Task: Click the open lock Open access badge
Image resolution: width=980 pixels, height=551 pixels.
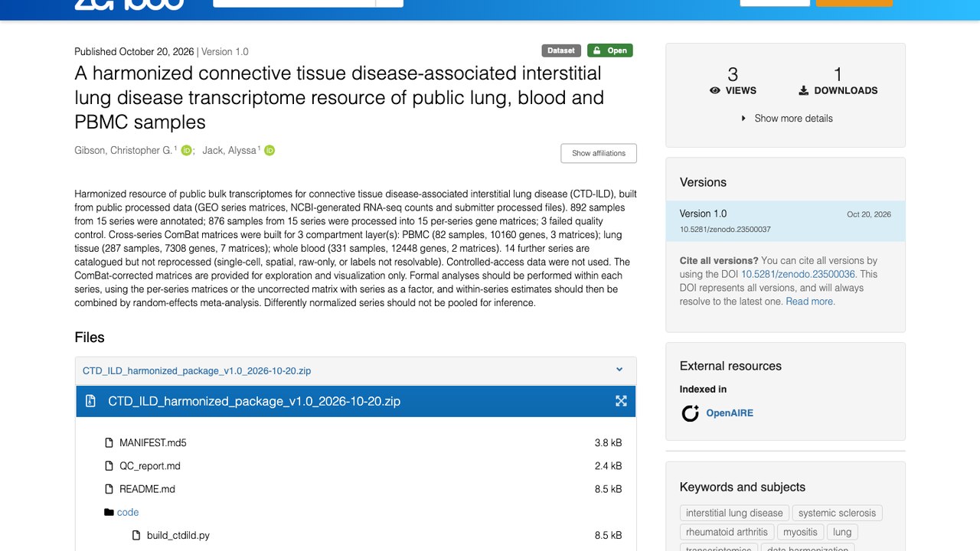Action: tap(610, 51)
